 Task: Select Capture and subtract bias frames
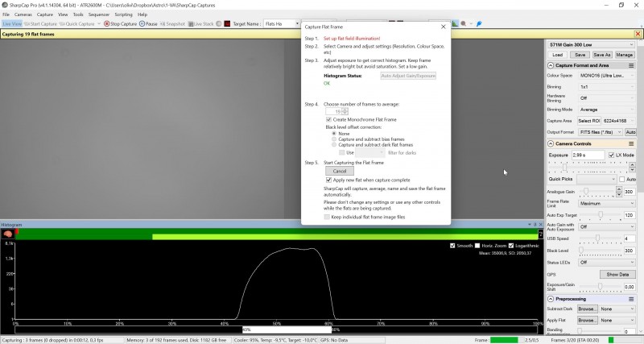tap(334, 139)
